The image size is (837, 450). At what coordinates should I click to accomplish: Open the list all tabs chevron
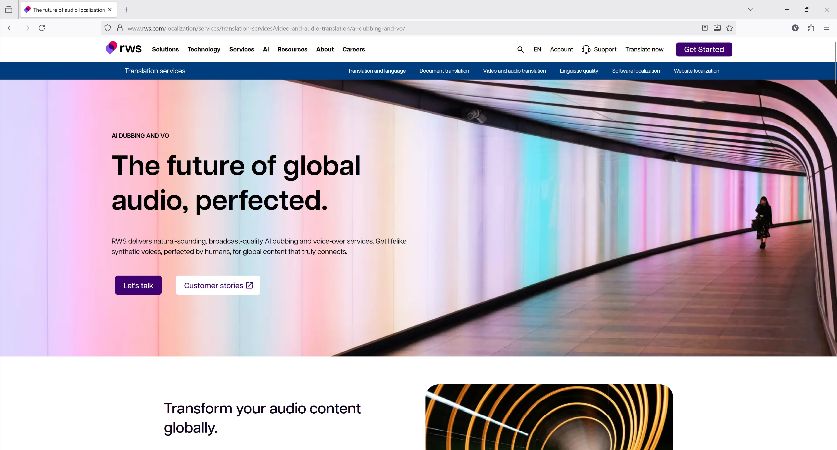(x=750, y=10)
